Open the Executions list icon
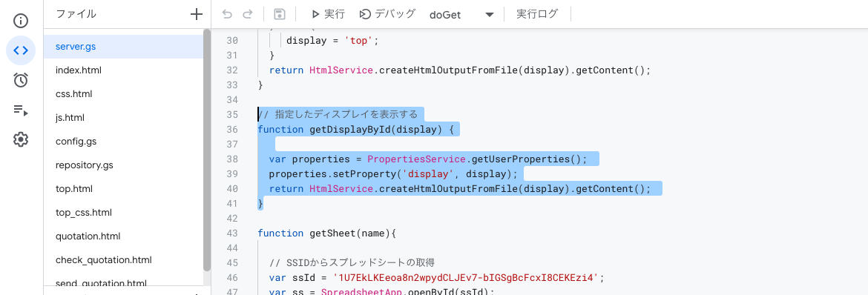The width and height of the screenshot is (868, 295). tap(21, 110)
